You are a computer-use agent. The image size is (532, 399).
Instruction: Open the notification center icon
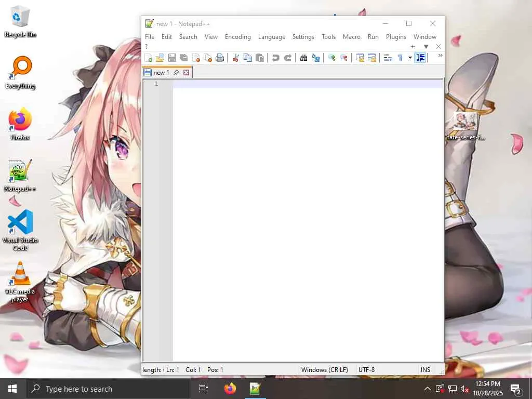[x=516, y=389]
